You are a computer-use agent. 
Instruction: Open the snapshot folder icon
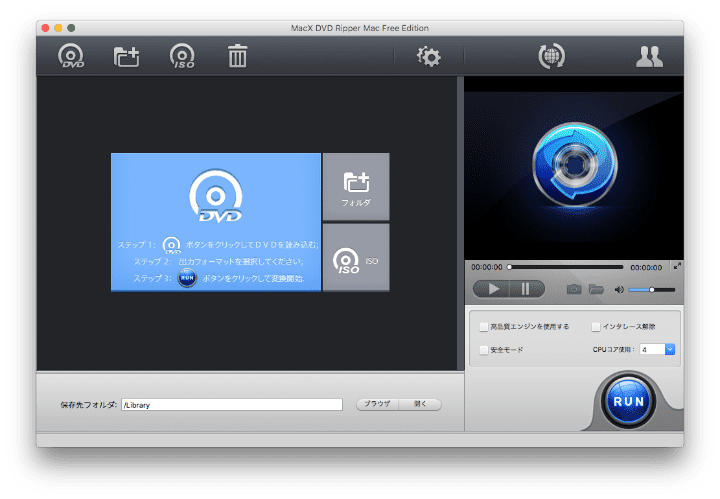point(596,289)
